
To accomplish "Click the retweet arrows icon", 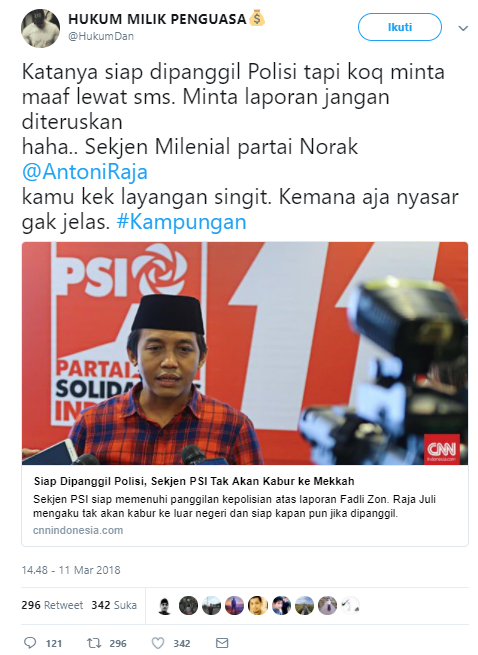I will 94,643.
